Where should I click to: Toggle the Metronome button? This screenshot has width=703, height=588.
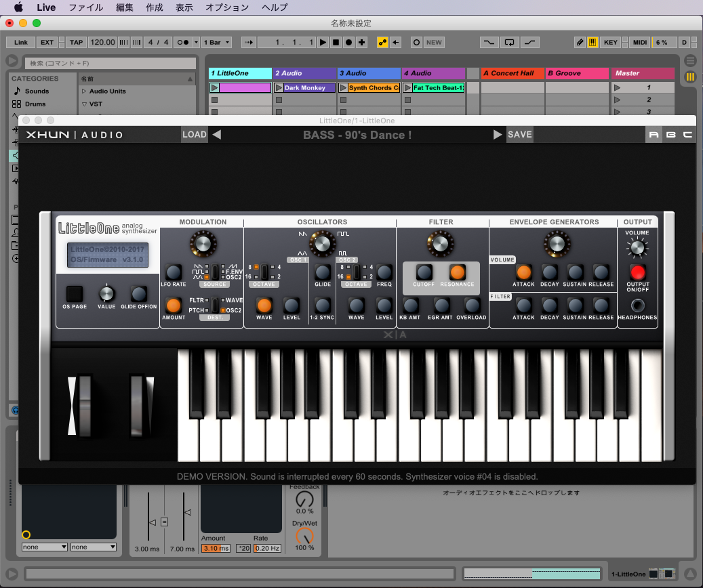[182, 42]
